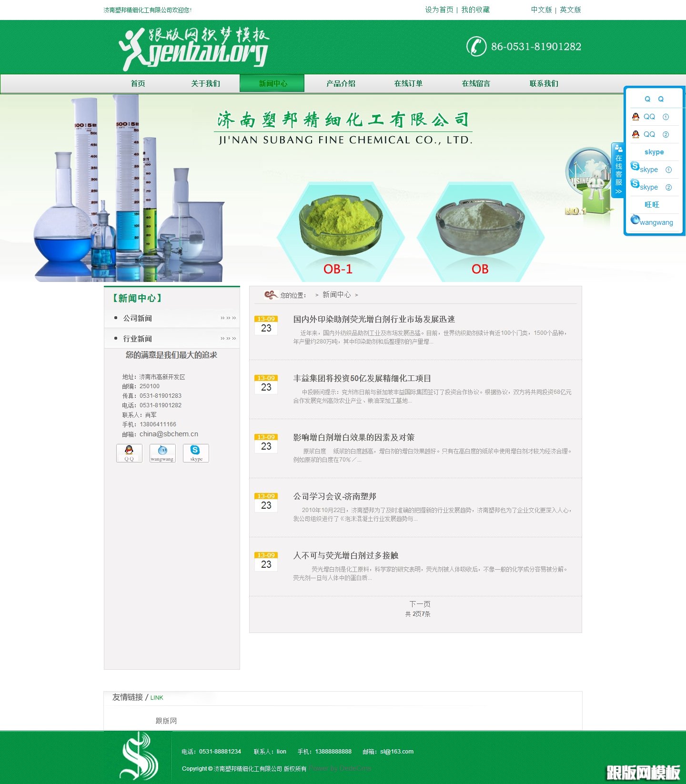Screen dimensions: 686x784
Task: Click the footer S swirl logo
Action: (x=139, y=756)
